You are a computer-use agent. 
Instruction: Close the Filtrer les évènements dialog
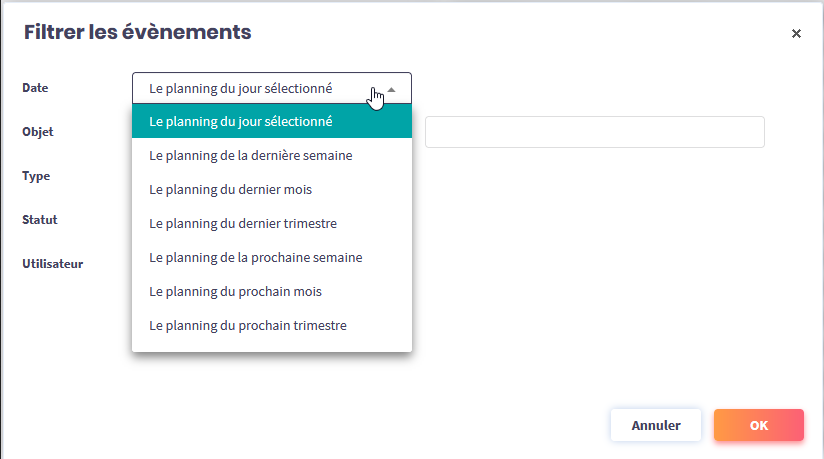coord(796,33)
